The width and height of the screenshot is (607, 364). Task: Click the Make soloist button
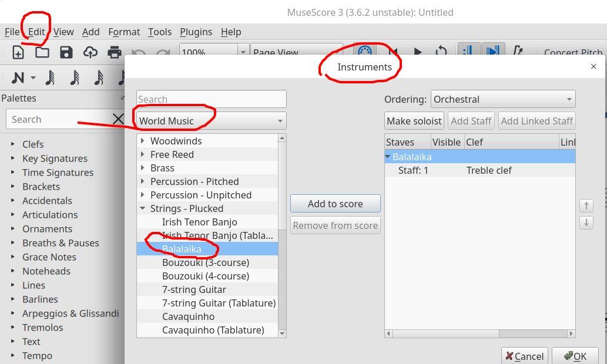tap(414, 121)
